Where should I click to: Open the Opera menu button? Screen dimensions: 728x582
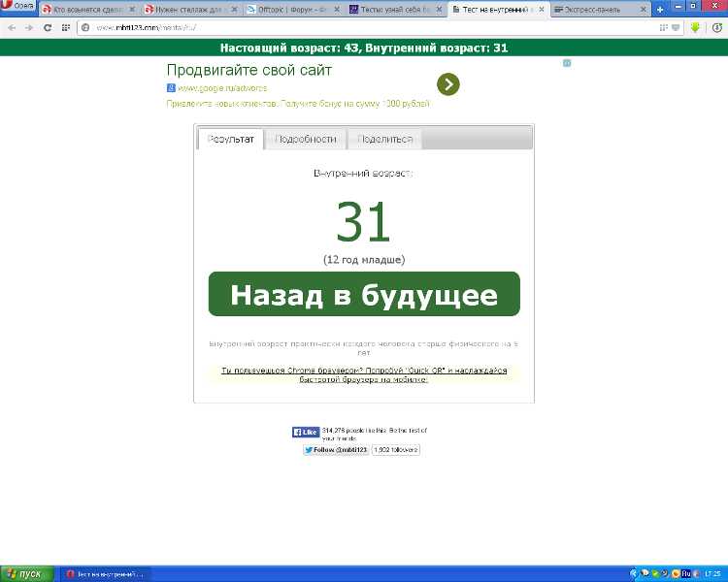point(18,8)
